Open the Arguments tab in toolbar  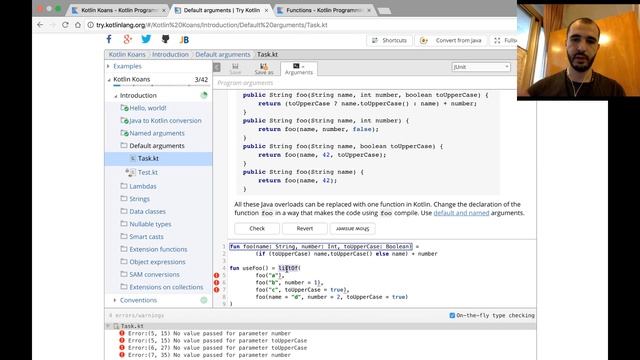pyautogui.click(x=298, y=69)
